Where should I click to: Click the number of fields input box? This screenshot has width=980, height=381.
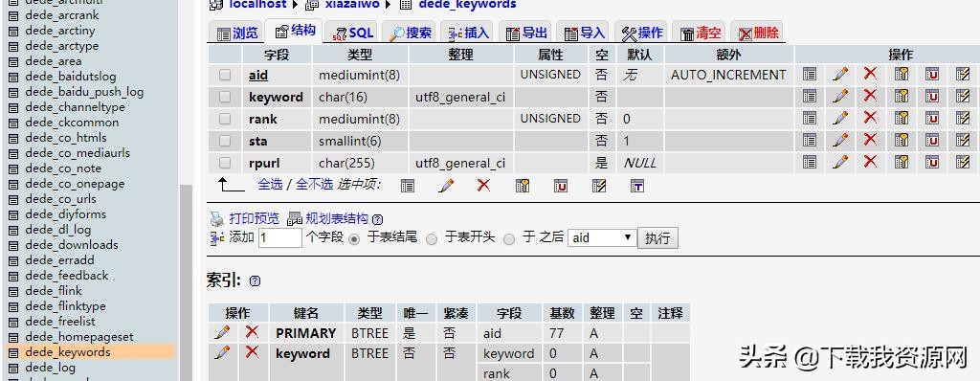pos(280,237)
